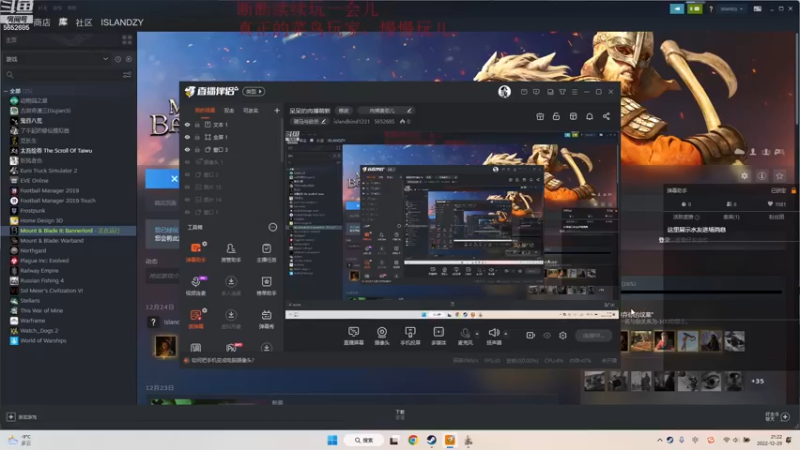Click Steam library search field

pos(61,75)
